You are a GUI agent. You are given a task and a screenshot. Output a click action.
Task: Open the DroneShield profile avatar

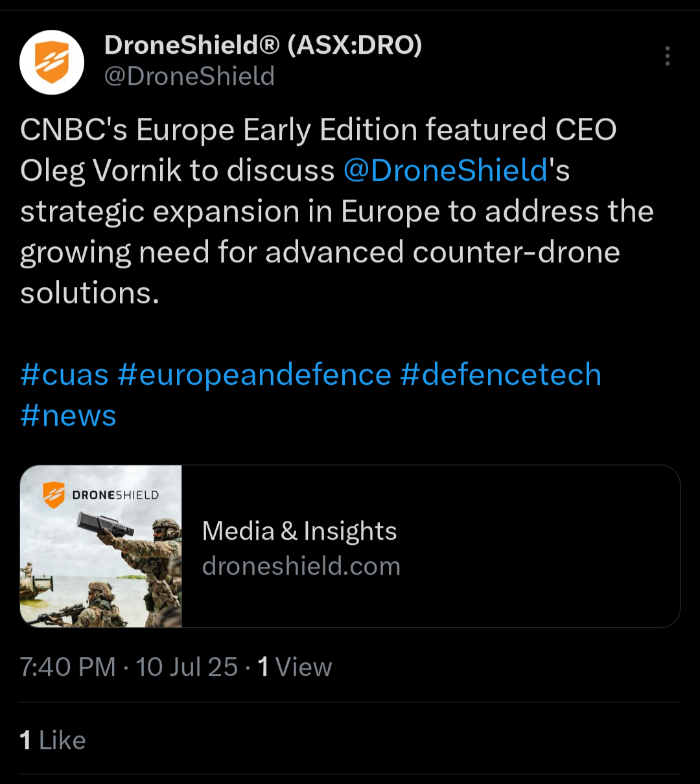52,63
